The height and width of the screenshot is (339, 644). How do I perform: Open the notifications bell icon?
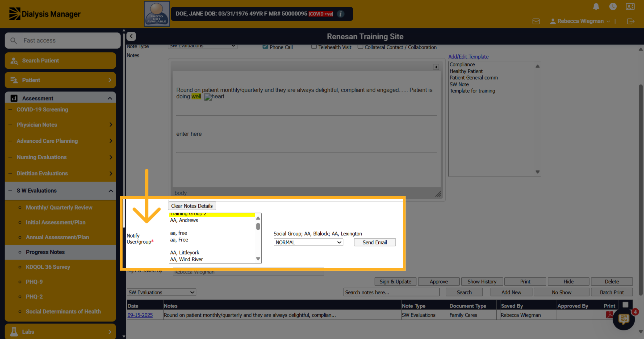click(596, 6)
